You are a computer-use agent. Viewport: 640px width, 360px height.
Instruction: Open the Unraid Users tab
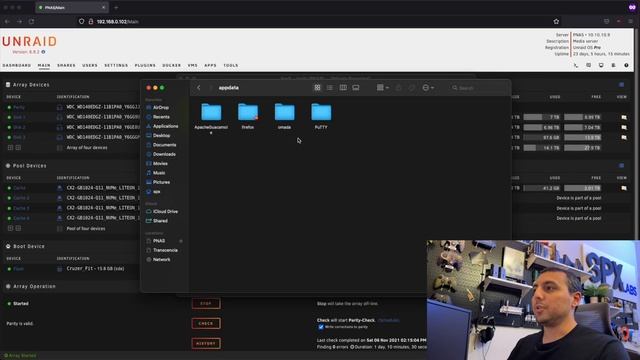coord(90,65)
